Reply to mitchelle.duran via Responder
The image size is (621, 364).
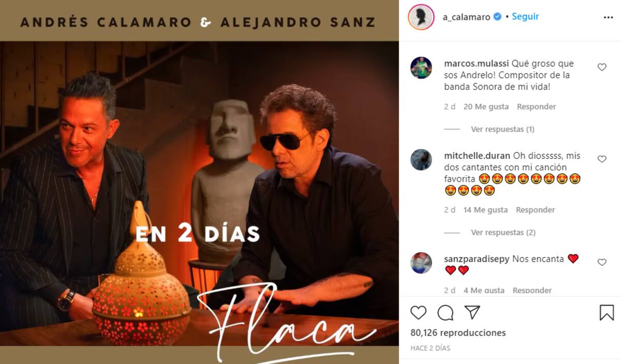535,210
